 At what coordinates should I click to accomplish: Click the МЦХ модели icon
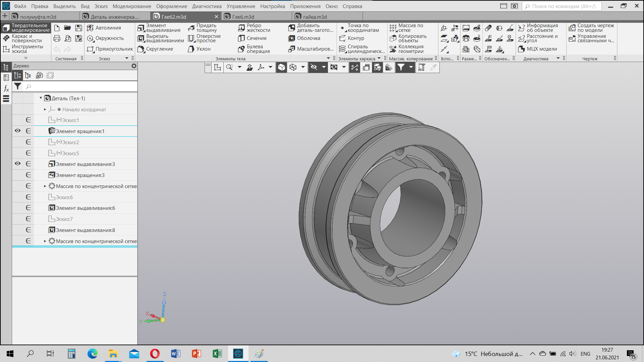(x=538, y=49)
